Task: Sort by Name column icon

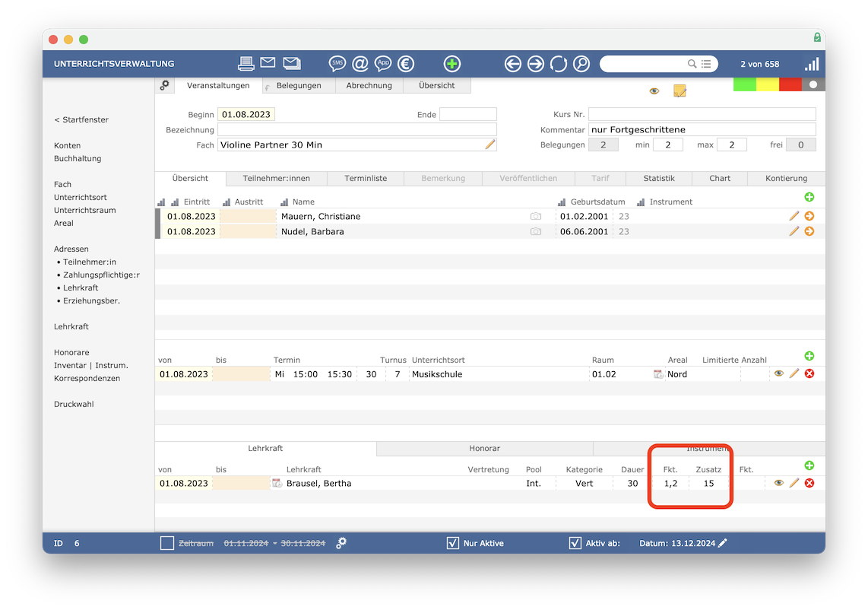Action: (x=284, y=202)
